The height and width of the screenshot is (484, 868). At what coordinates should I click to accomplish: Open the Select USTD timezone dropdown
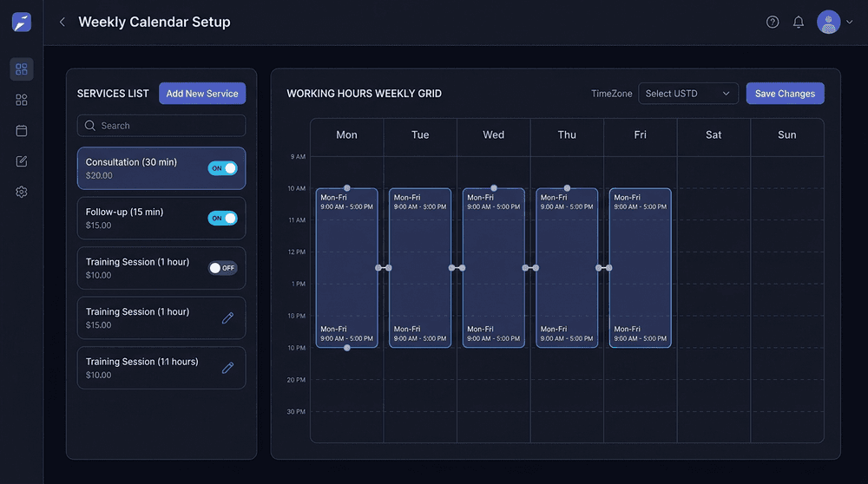688,94
